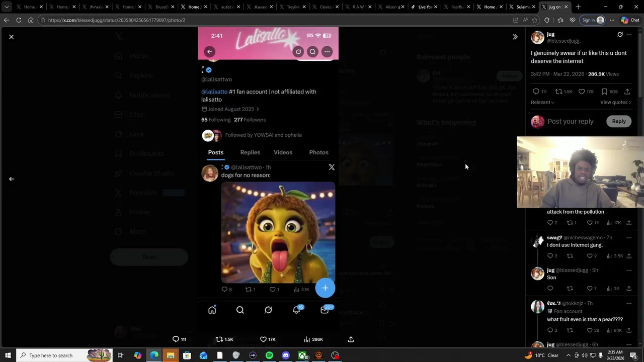The width and height of the screenshot is (644, 362).
Task: Switch to the Clavico tab
Action: coord(326,7)
